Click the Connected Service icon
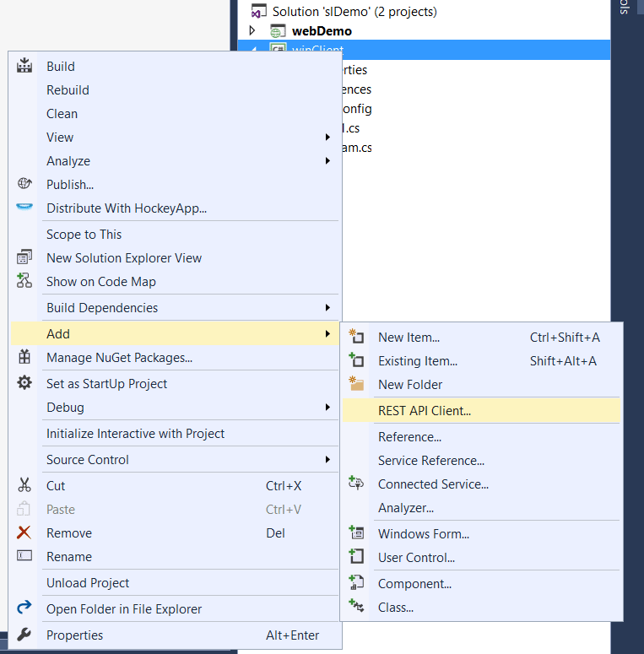Screen dimensions: 644x654 (x=356, y=484)
